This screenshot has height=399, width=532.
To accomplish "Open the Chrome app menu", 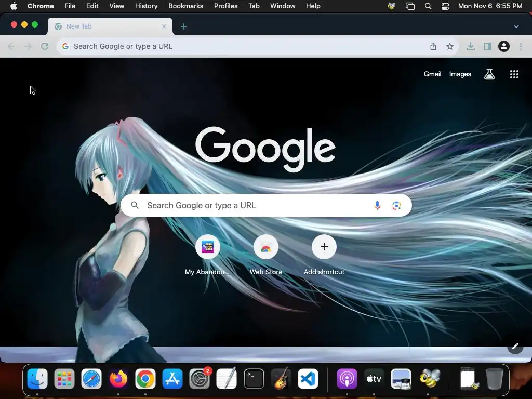I will point(41,6).
